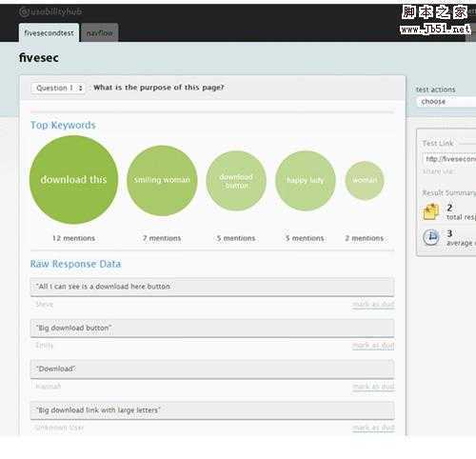Click the usabilityhub logo icon
Viewport: 476px width, 459px height.
coord(24,12)
